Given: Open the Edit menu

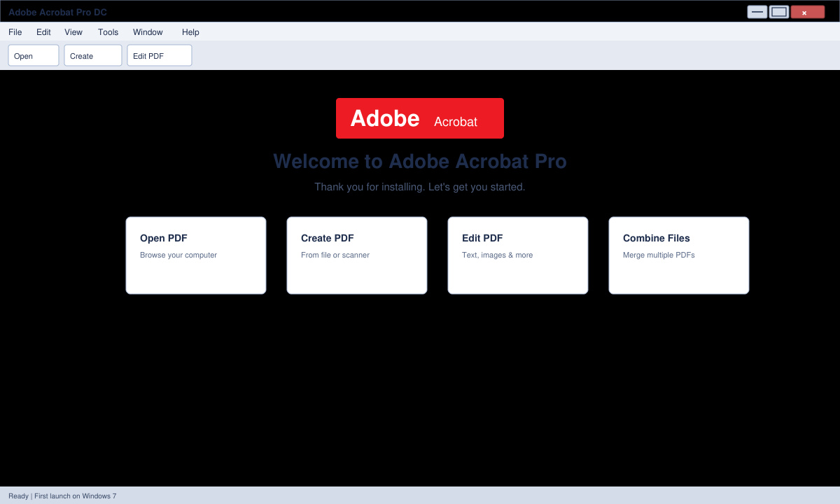Looking at the screenshot, I should click(x=43, y=32).
